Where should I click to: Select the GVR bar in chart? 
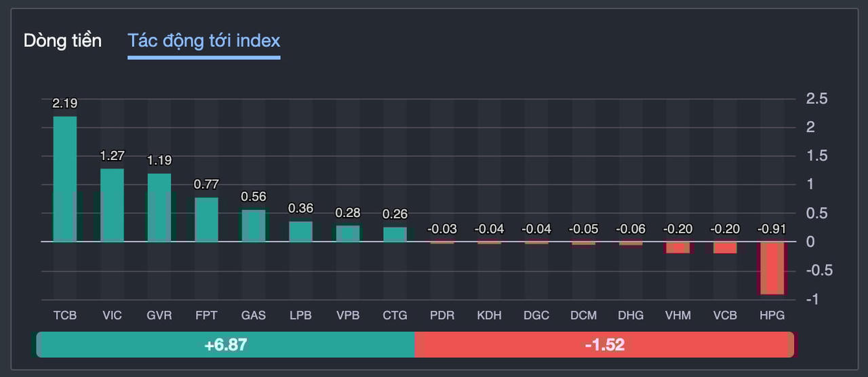click(x=159, y=207)
